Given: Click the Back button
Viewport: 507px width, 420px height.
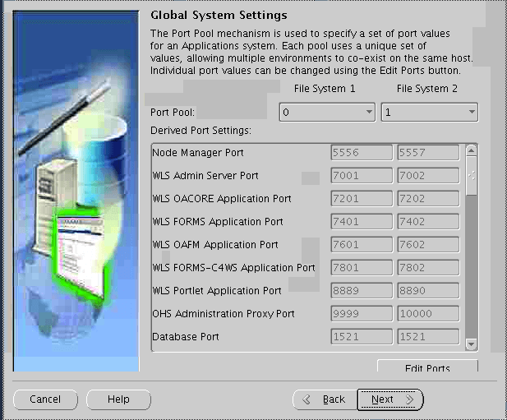Looking at the screenshot, I should (325, 399).
